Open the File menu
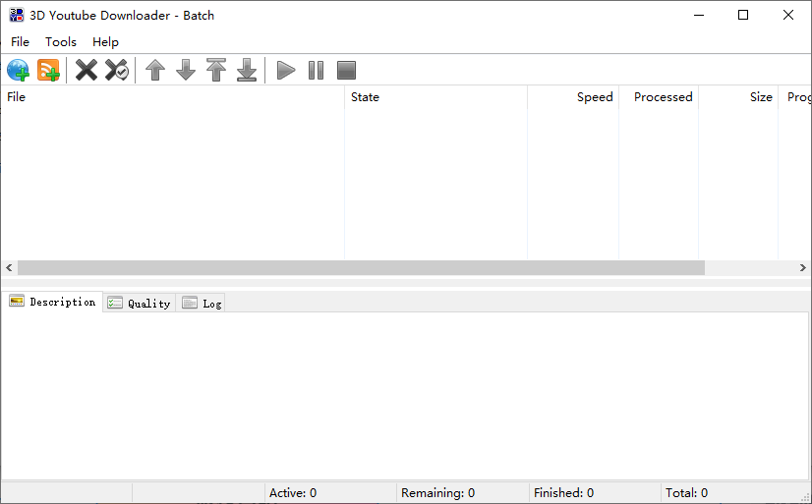Viewport: 812px width, 504px height. click(x=20, y=42)
